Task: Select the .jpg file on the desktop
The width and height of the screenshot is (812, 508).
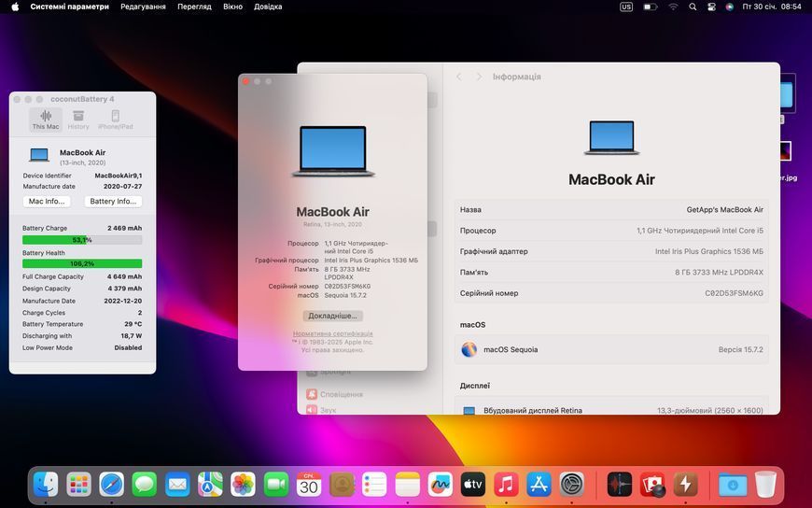Action: click(x=786, y=161)
